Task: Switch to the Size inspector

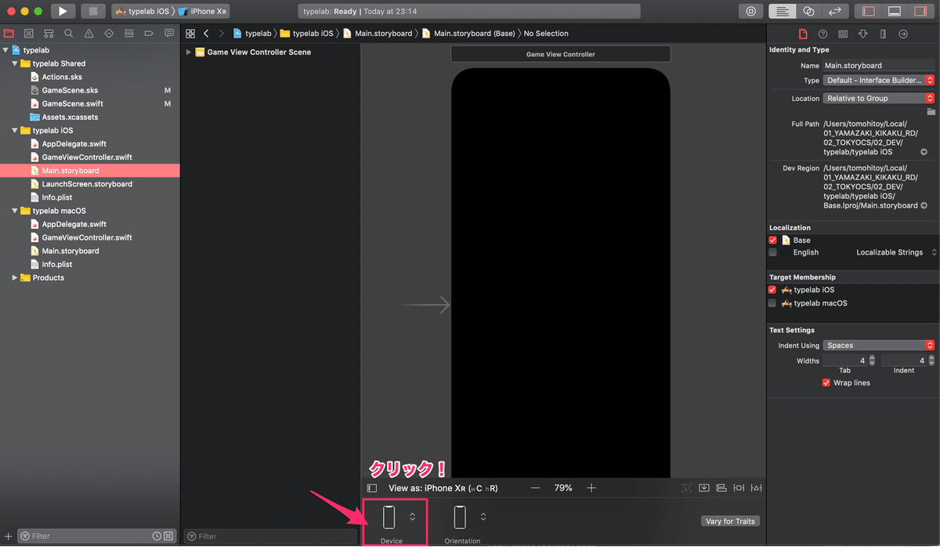Action: tap(883, 34)
